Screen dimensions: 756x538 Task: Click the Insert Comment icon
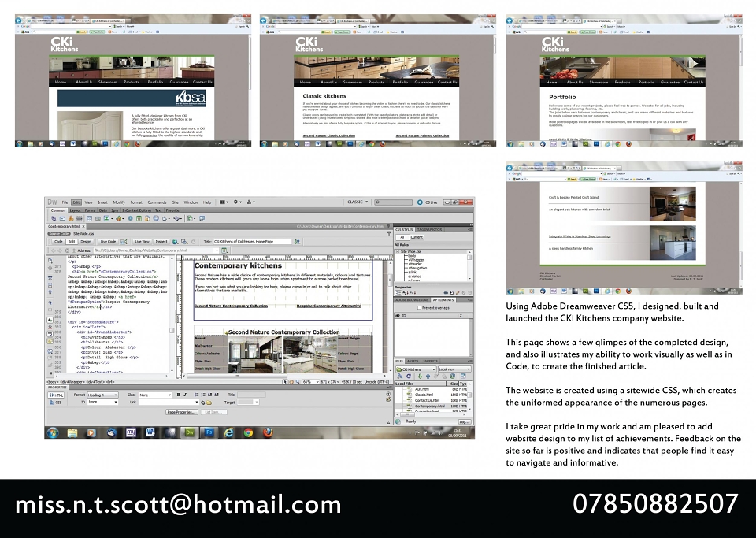click(x=156, y=218)
